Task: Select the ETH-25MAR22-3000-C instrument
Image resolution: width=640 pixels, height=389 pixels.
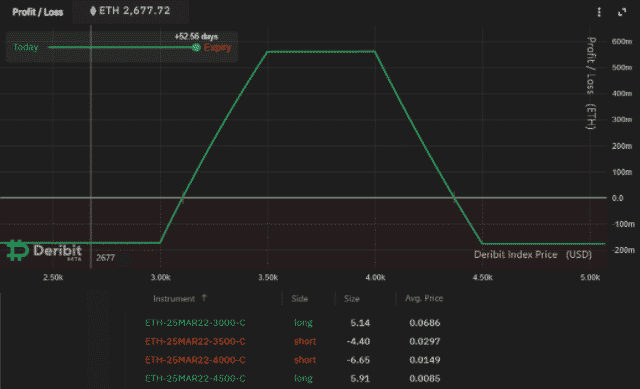Action: click(x=195, y=323)
